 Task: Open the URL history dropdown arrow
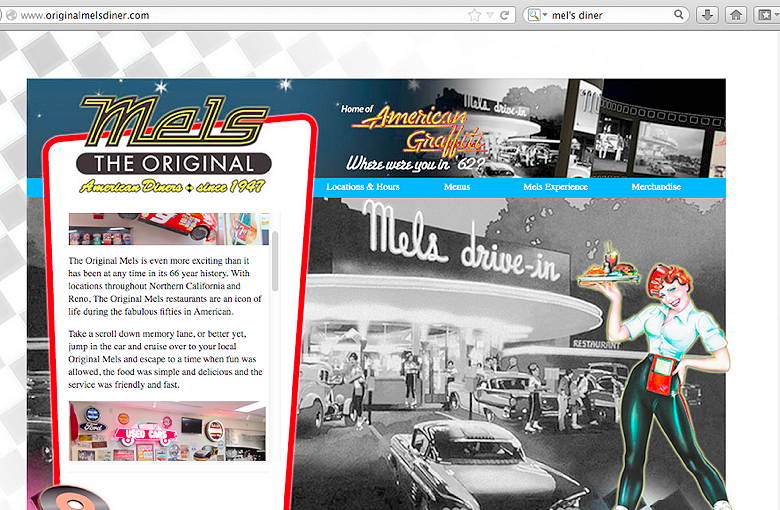coord(490,15)
